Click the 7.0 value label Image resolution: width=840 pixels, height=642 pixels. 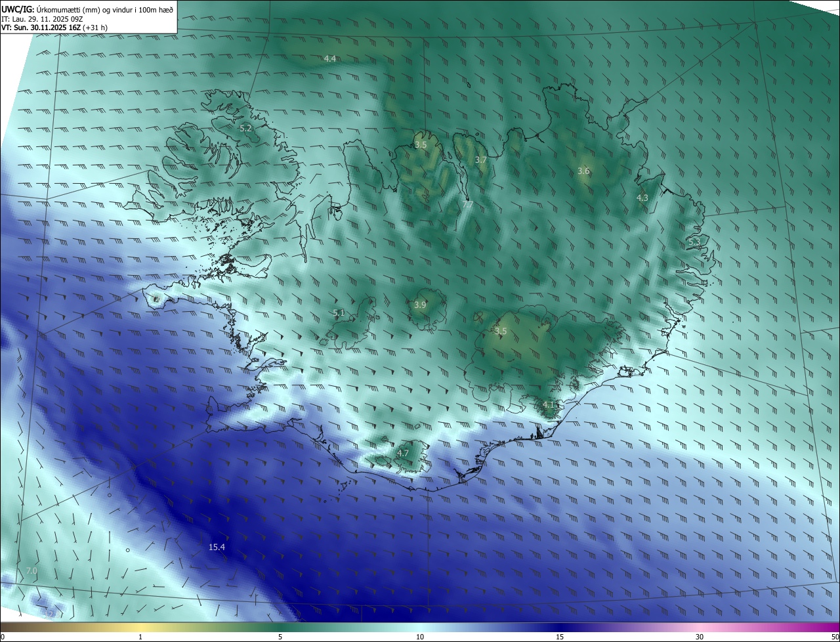click(31, 571)
